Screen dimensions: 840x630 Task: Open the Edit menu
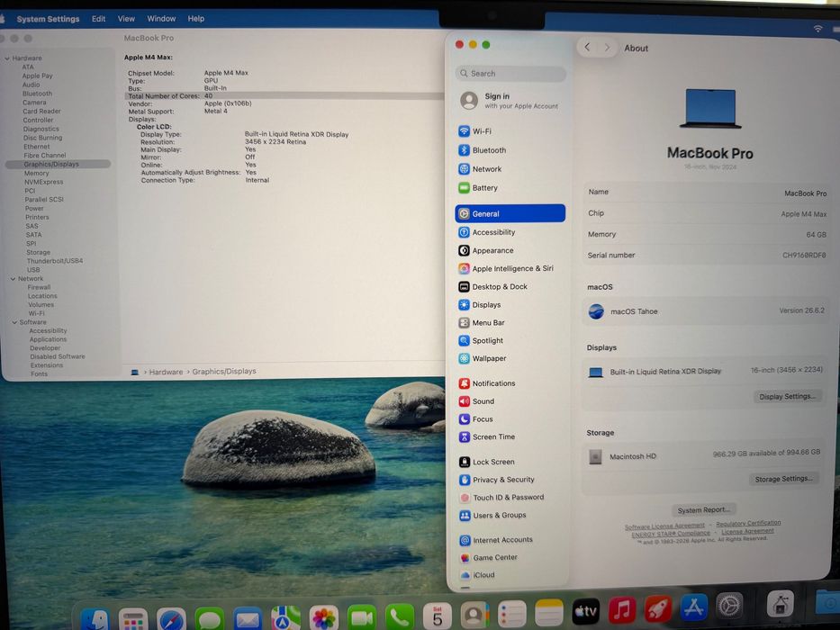click(98, 19)
